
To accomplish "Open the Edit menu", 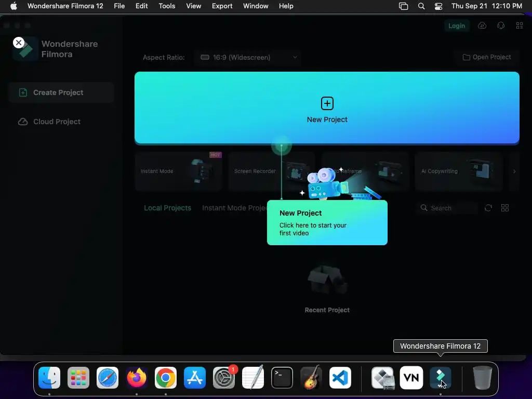I will [141, 6].
